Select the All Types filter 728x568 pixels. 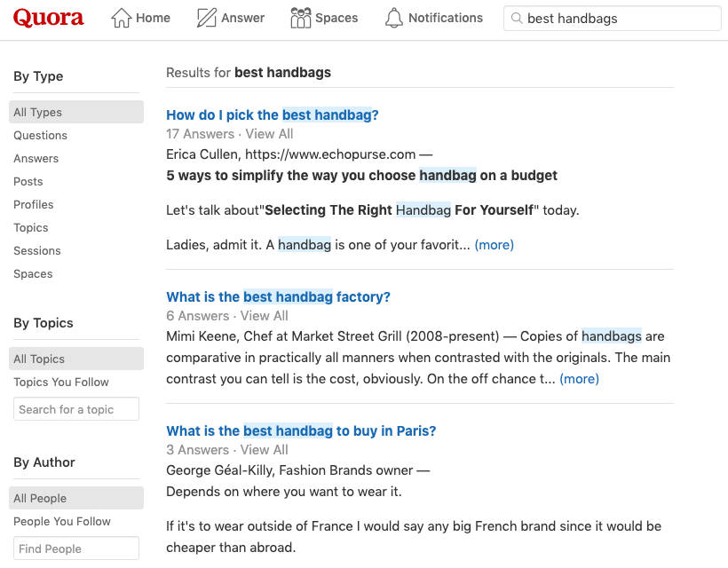(76, 112)
